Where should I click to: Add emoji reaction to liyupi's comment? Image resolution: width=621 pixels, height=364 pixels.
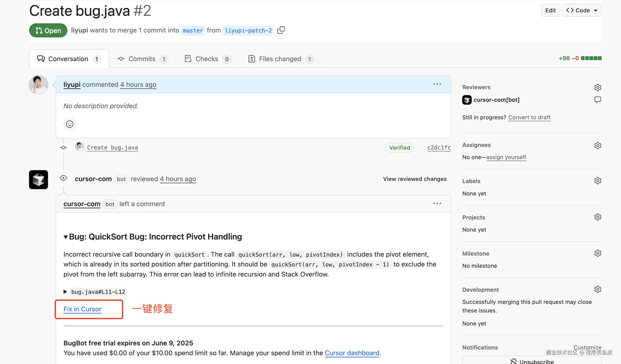tap(70, 124)
